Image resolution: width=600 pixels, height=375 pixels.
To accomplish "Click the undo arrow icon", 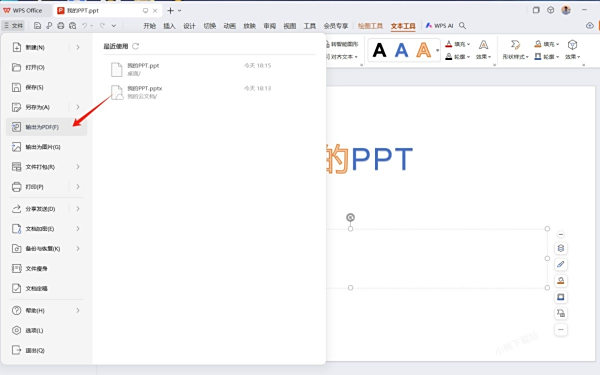I will [85, 26].
